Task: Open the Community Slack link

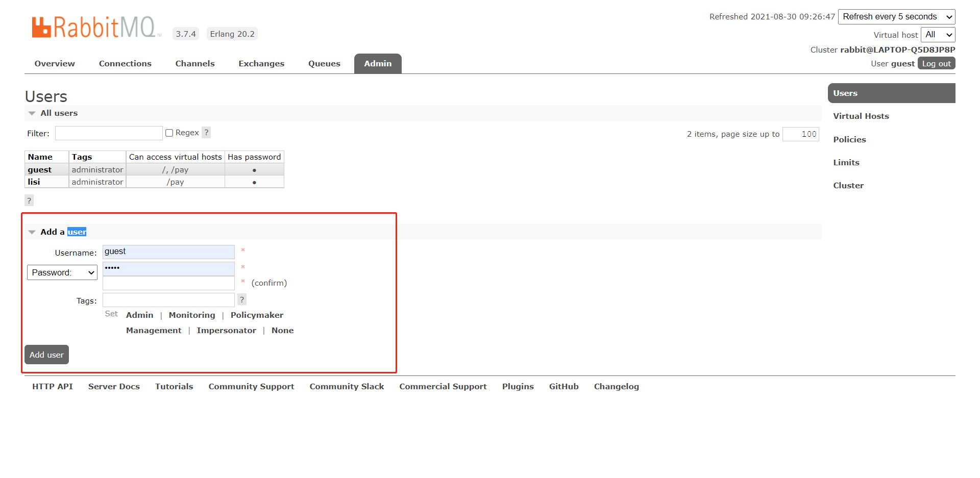Action: click(x=347, y=387)
